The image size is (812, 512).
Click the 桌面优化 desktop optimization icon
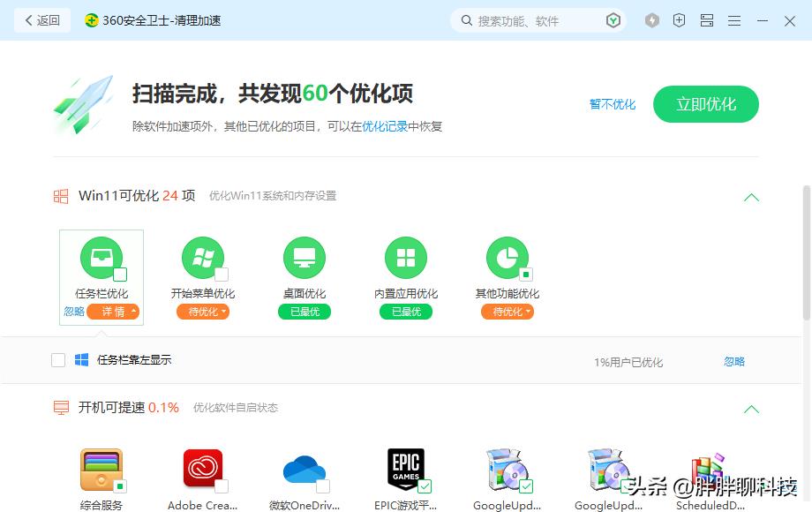click(x=304, y=259)
